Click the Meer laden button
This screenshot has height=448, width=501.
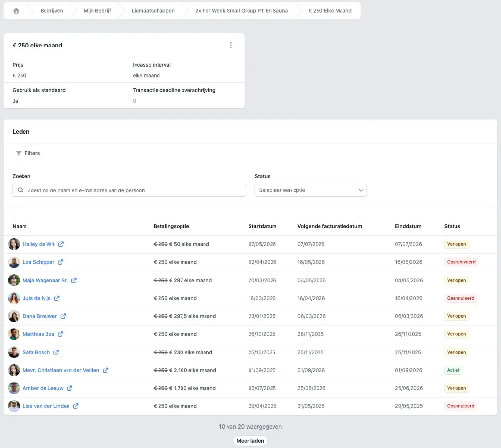coord(250,441)
